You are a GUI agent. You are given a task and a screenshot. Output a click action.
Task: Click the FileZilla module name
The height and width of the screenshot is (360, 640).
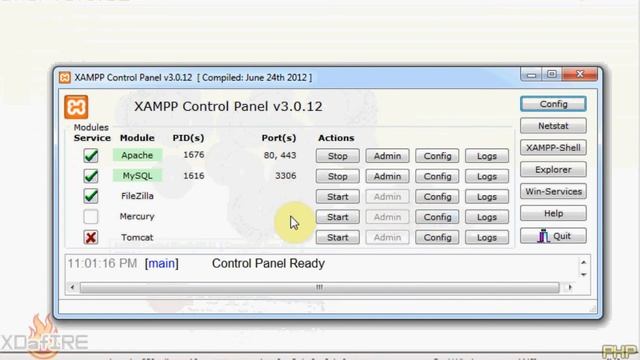click(137, 196)
